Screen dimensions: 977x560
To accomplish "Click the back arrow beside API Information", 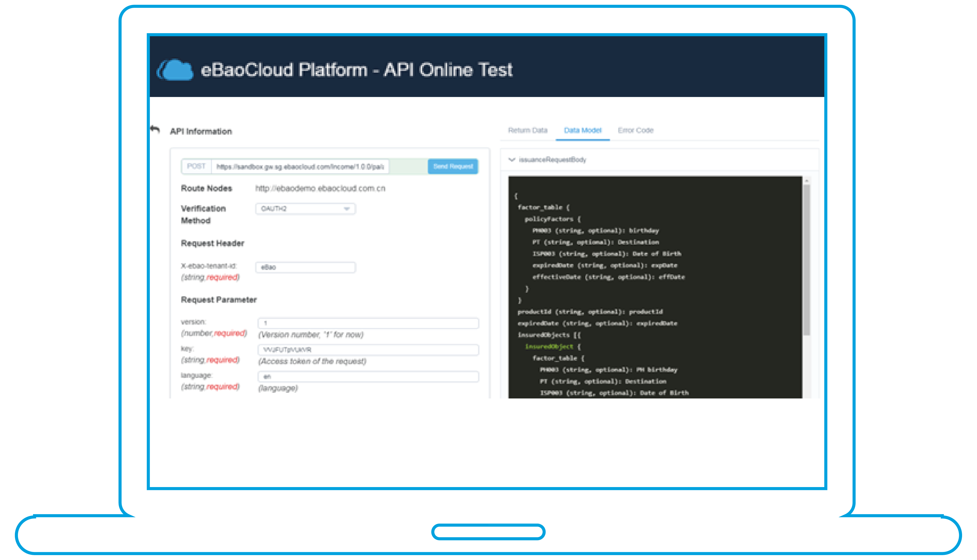I will coord(155,129).
